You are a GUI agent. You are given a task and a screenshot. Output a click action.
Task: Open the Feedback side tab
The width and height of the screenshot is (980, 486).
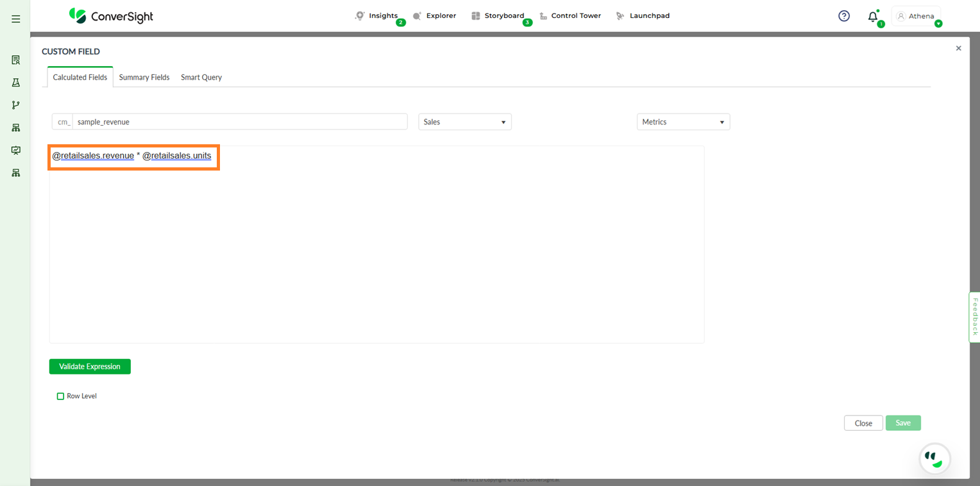tap(974, 317)
